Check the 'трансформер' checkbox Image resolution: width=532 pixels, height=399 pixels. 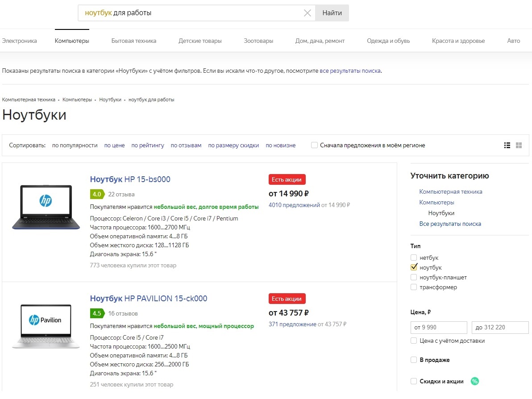coord(414,287)
